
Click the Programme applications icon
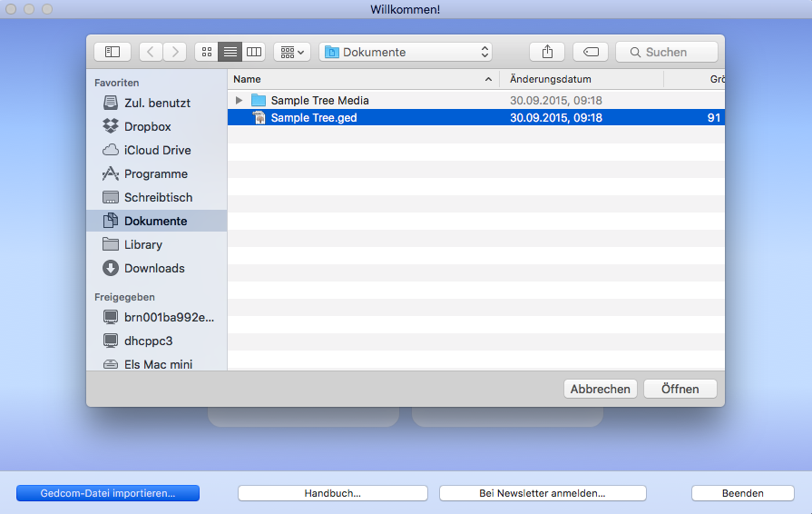(111, 173)
